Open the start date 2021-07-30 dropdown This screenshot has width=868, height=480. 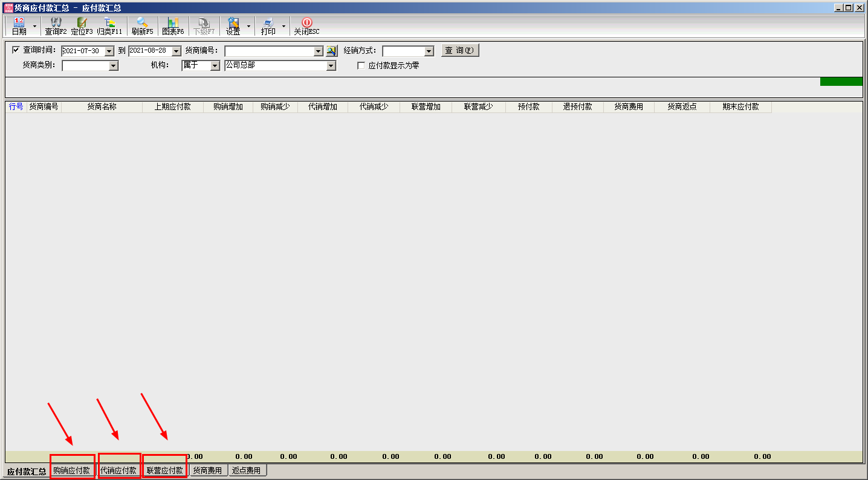109,52
